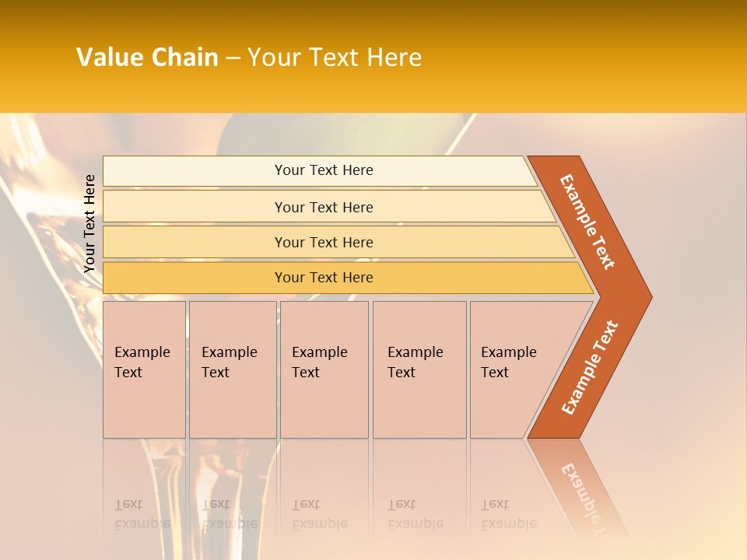Select the third 'Your Text Here' bar

click(x=338, y=242)
